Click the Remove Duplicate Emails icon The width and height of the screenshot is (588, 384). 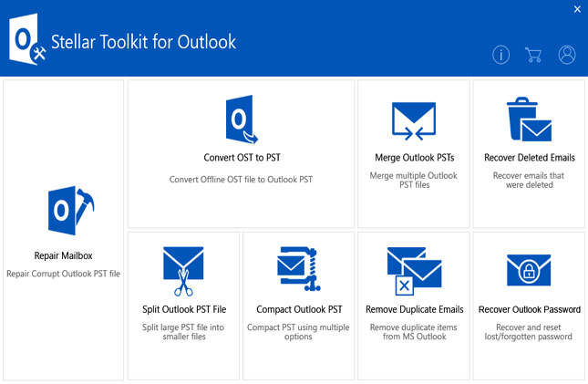[x=415, y=271]
